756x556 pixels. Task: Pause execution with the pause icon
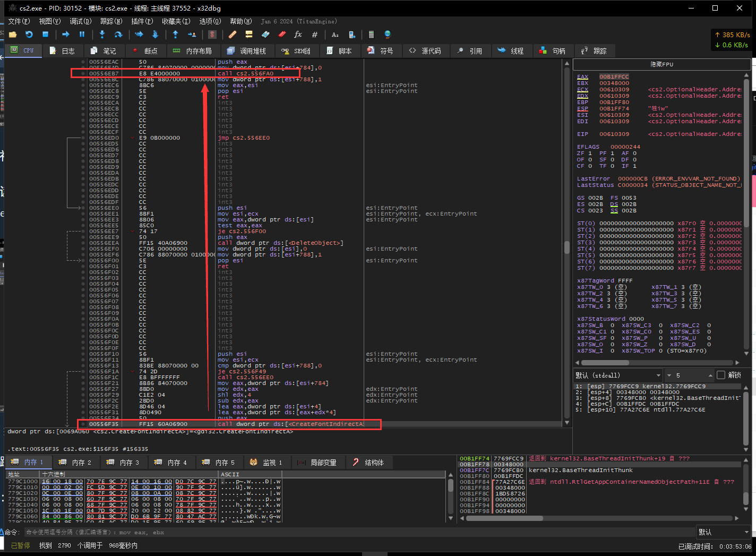pos(82,35)
